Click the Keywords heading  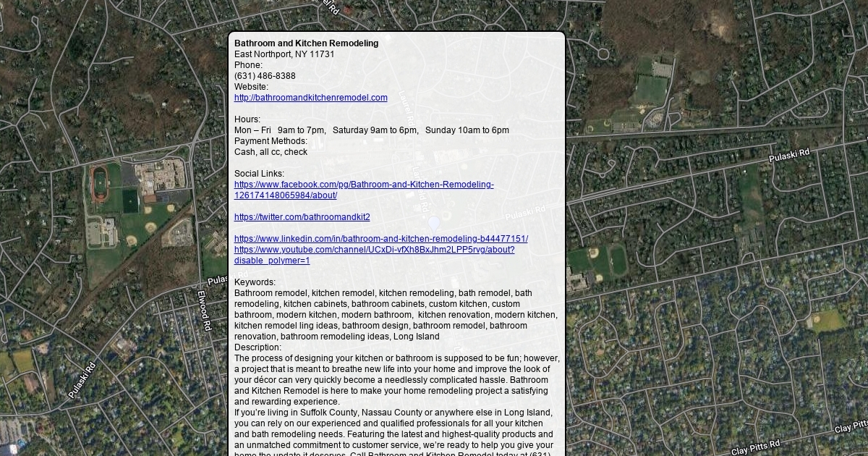(255, 282)
